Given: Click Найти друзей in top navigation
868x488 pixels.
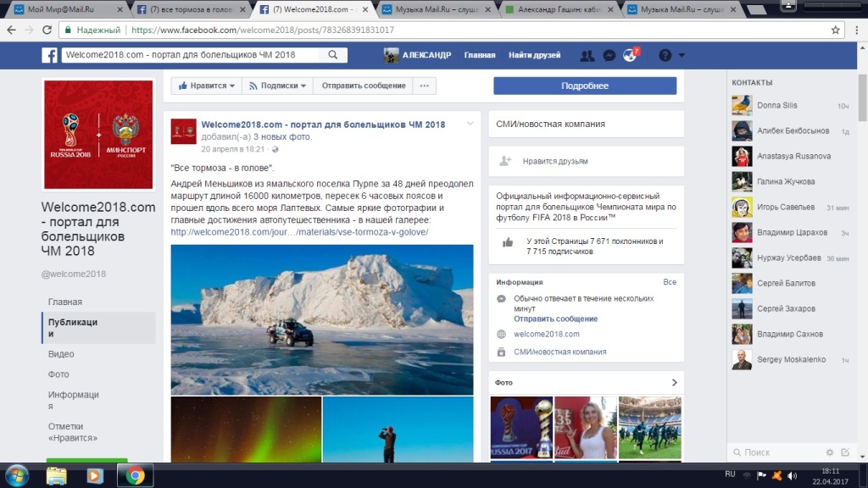Looking at the screenshot, I should click(x=534, y=55).
